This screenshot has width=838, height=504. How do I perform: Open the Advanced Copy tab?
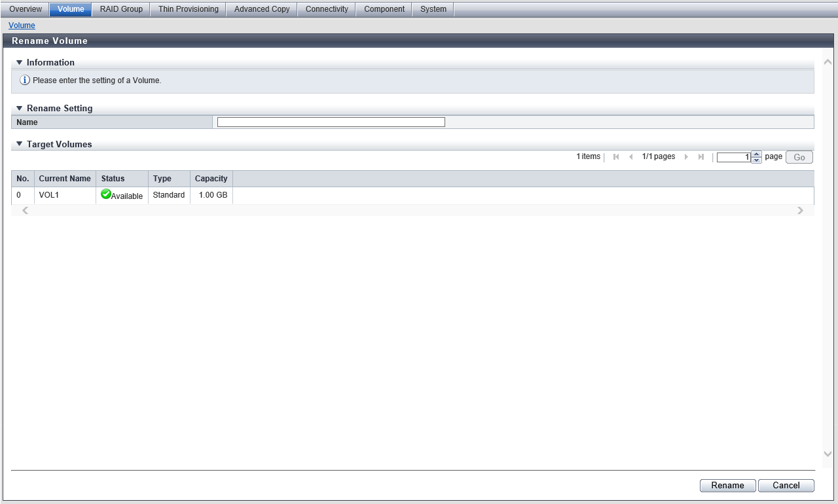click(262, 9)
